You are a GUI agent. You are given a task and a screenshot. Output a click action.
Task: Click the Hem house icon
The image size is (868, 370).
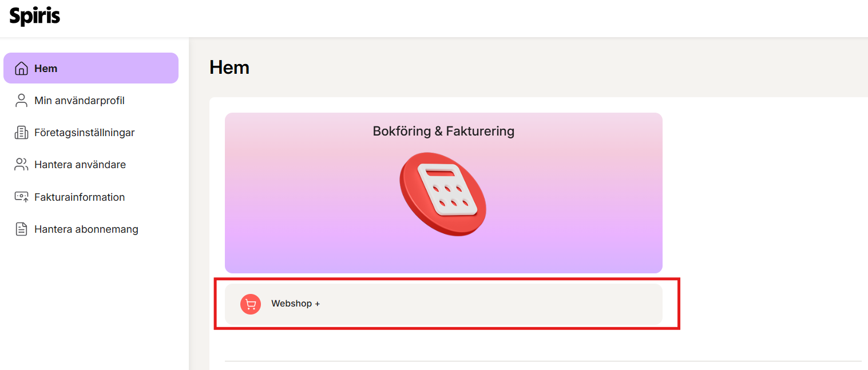(x=21, y=69)
